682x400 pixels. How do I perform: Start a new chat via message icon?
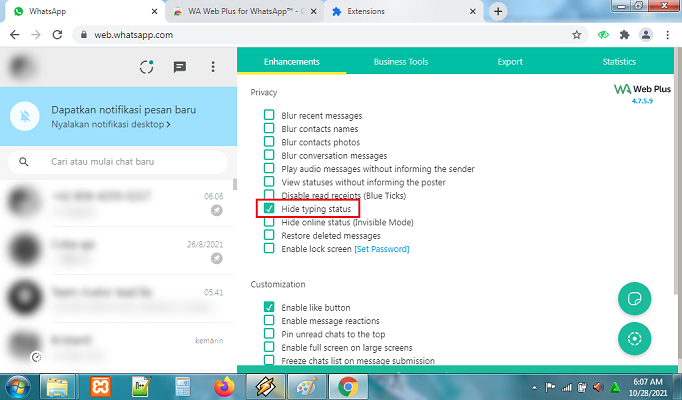pyautogui.click(x=180, y=67)
